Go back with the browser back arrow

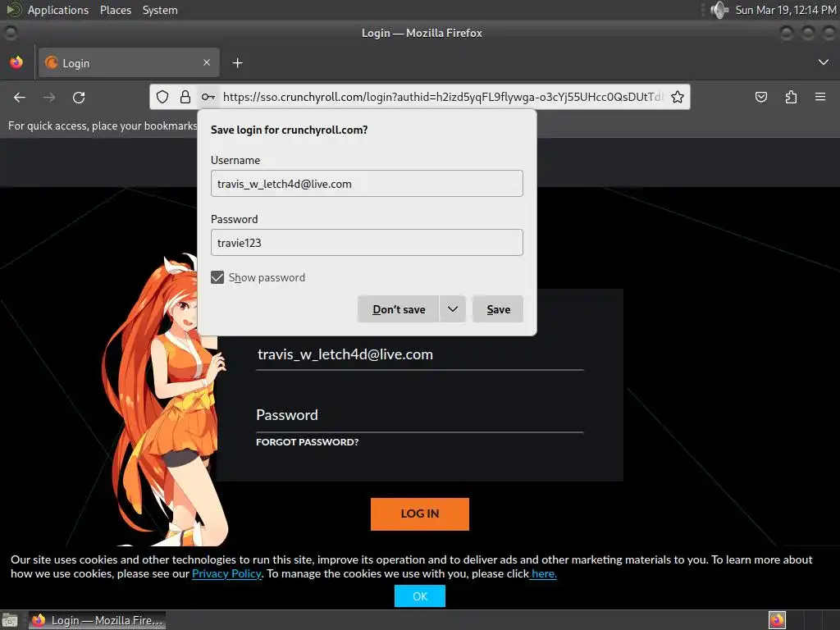20,98
